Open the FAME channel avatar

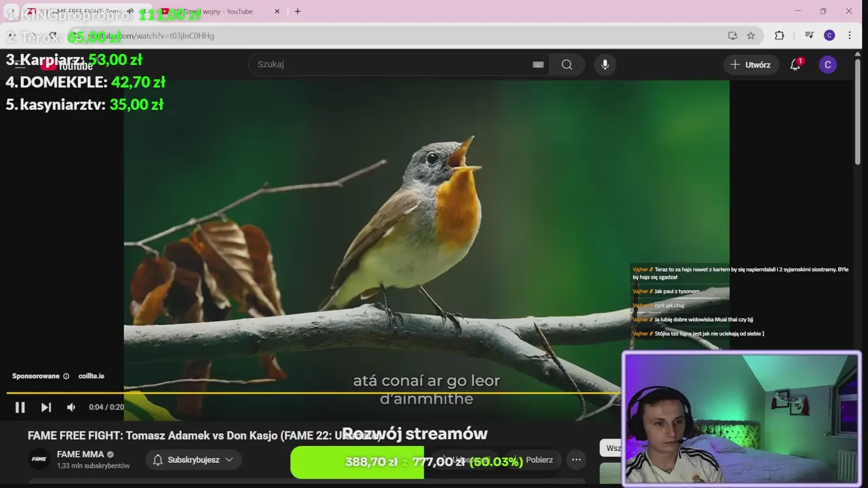point(39,459)
